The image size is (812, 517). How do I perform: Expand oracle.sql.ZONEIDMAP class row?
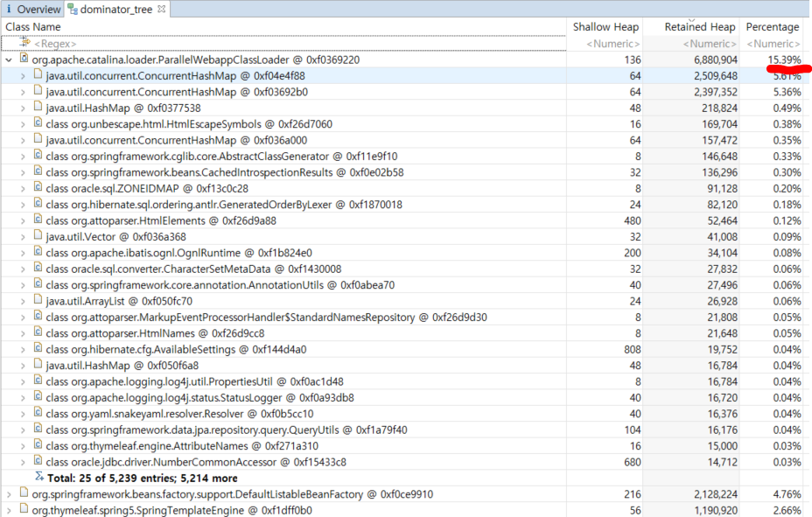click(x=23, y=189)
